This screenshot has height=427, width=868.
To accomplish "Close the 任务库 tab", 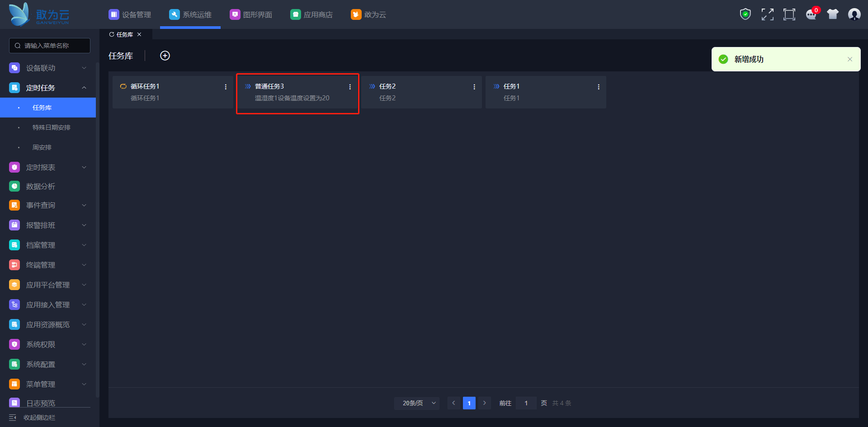I will [x=139, y=34].
